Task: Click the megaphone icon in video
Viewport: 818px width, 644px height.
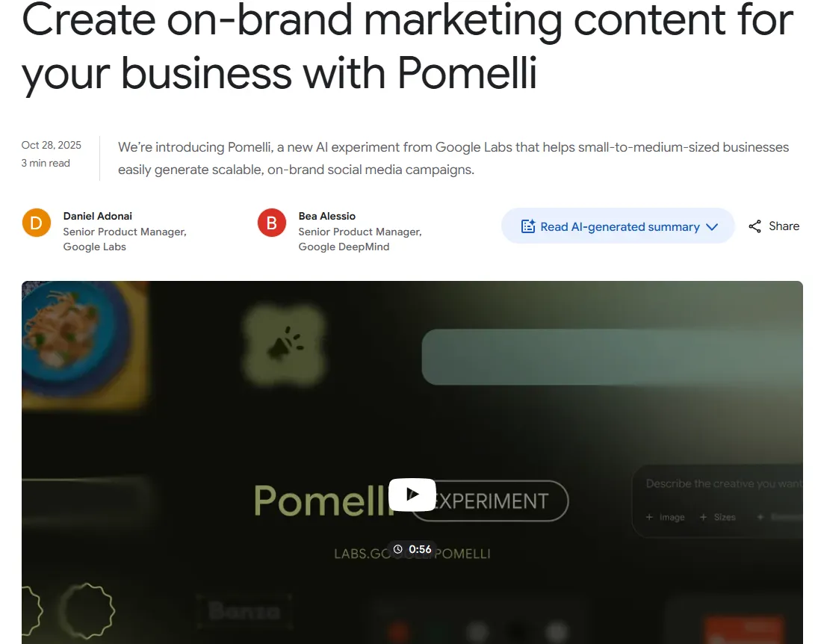Action: click(x=285, y=344)
